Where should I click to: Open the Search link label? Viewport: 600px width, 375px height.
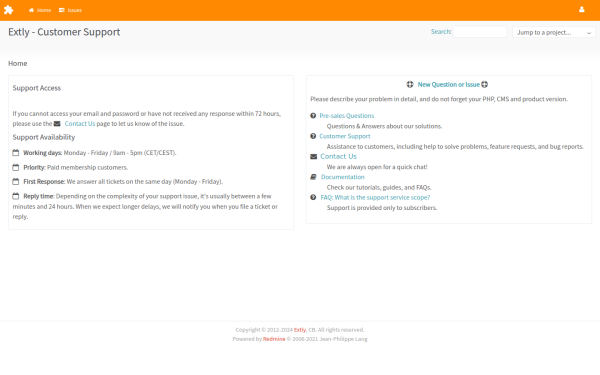[441, 32]
